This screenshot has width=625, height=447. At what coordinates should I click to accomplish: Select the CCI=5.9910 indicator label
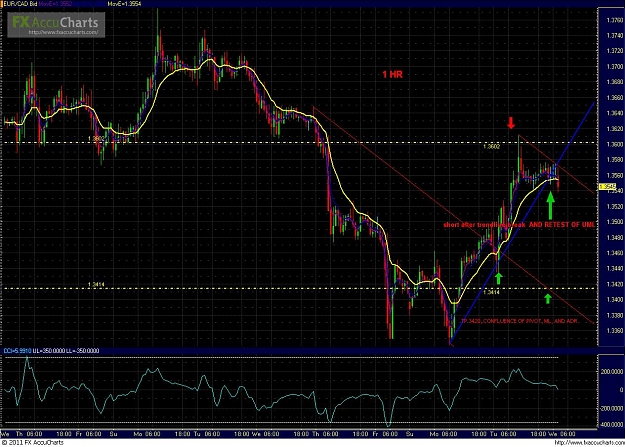pos(17,351)
